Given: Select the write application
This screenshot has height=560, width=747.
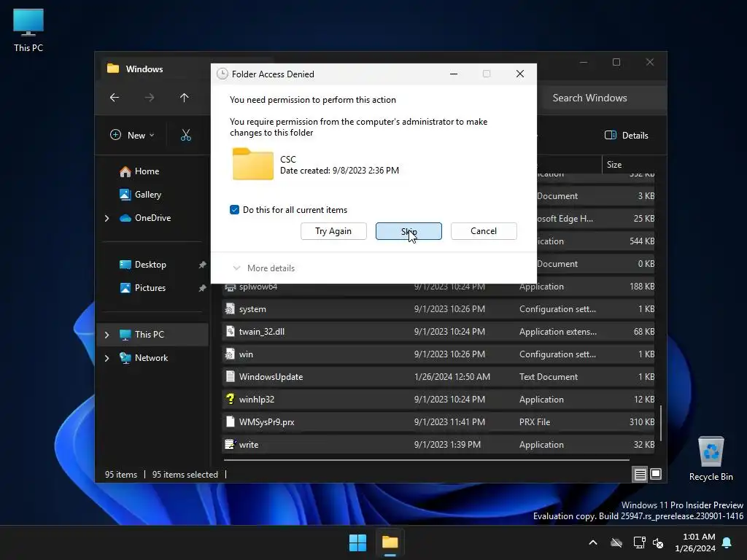Looking at the screenshot, I should pos(438,445).
